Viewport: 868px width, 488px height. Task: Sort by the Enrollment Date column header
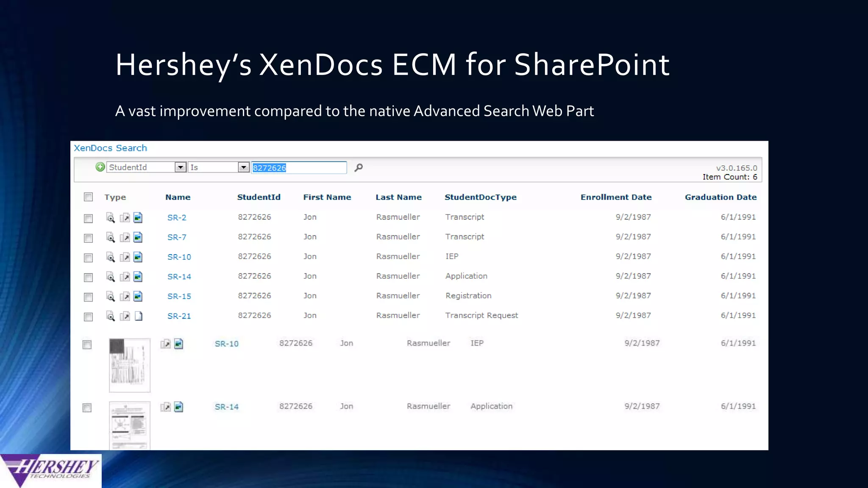[x=616, y=197]
